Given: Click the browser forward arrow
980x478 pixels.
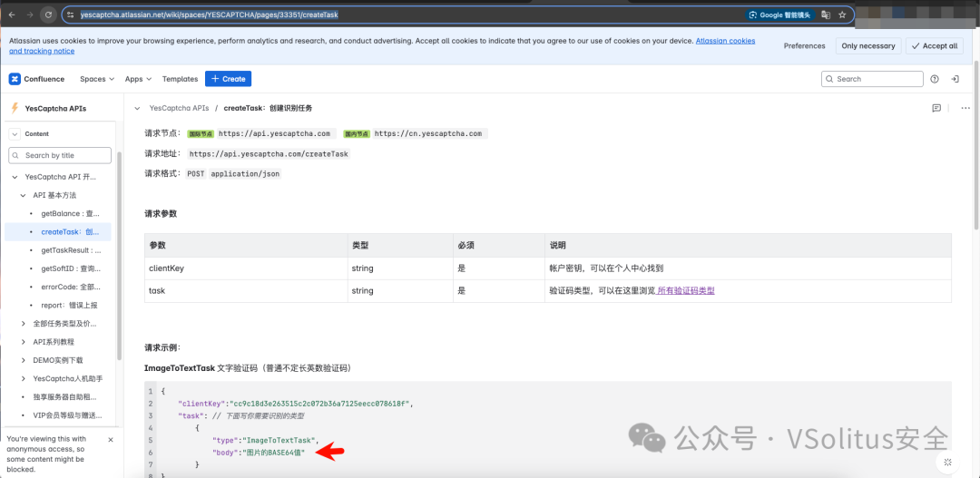Looking at the screenshot, I should click(29, 15).
